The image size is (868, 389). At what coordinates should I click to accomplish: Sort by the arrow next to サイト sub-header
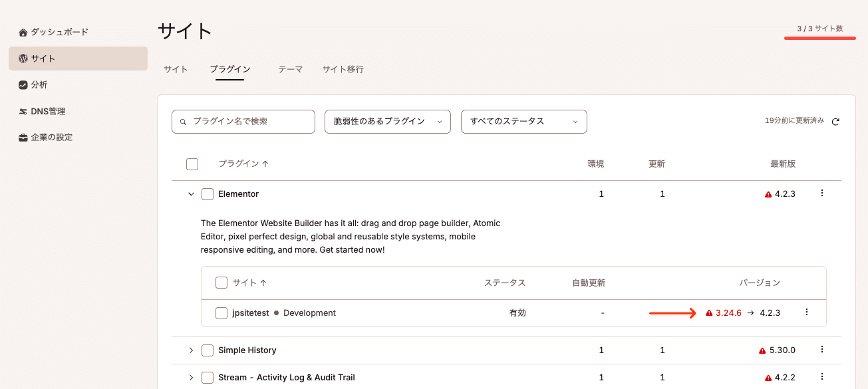263,283
